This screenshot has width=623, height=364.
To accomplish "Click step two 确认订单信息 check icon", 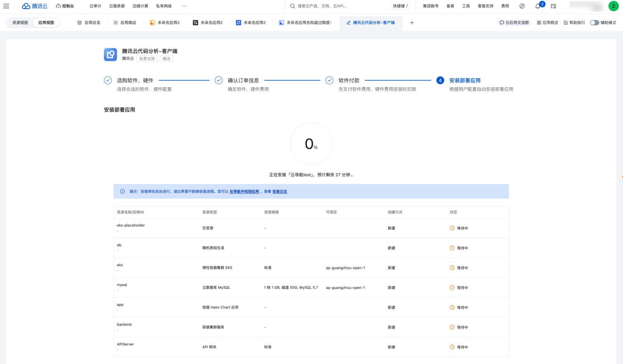I will click(219, 80).
